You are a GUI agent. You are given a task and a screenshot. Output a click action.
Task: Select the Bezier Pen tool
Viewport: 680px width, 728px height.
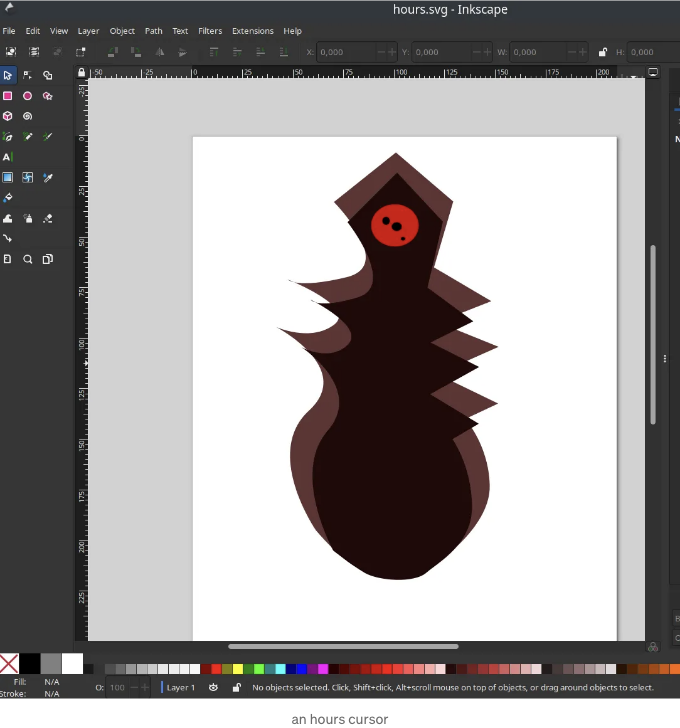click(x=8, y=136)
